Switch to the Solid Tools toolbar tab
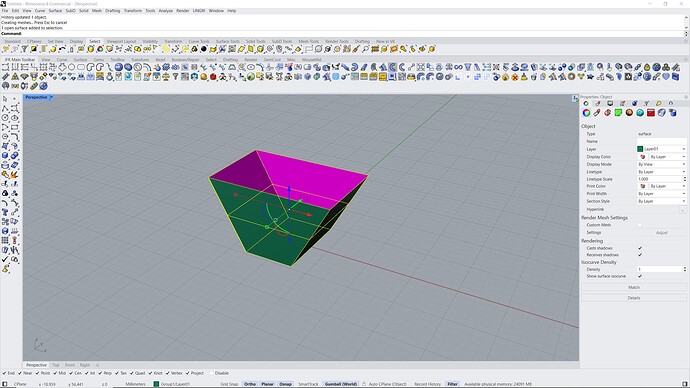690x388 pixels. (x=256, y=41)
